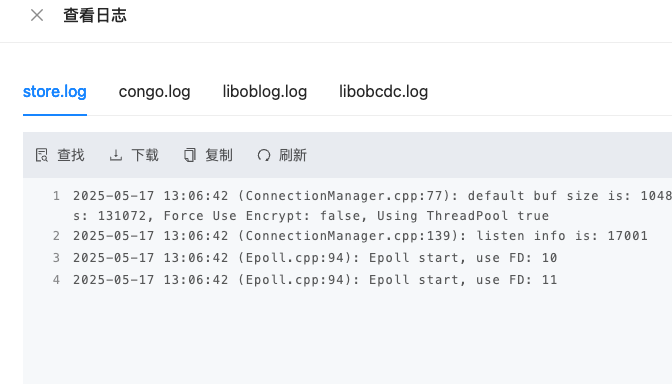Screen dimensions: 672x384
Task: Click line number 2 in the gutter
Action: pyautogui.click(x=56, y=236)
